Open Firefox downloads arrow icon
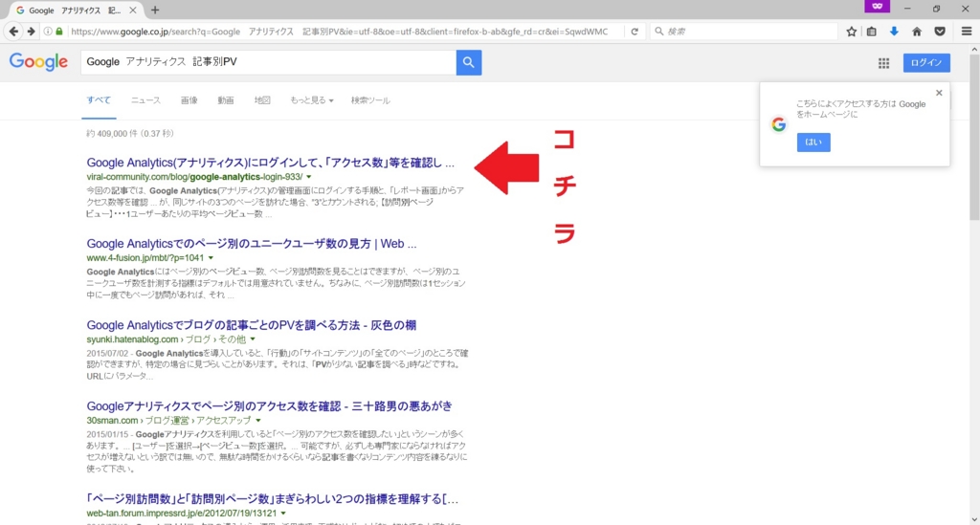 pos(894,32)
